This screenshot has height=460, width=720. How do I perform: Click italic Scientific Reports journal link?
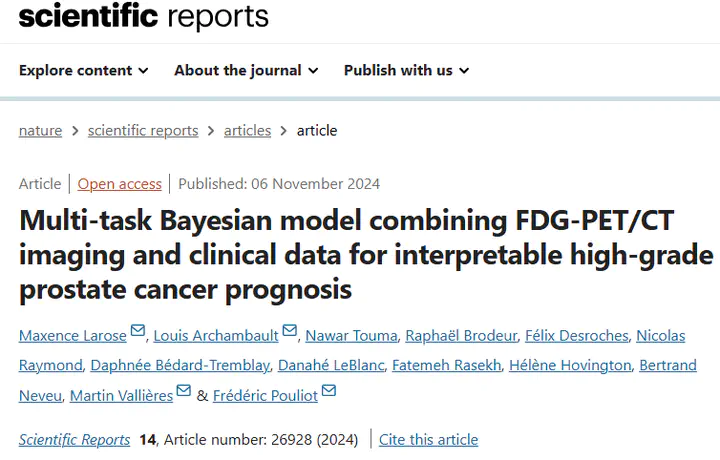pyautogui.click(x=74, y=440)
